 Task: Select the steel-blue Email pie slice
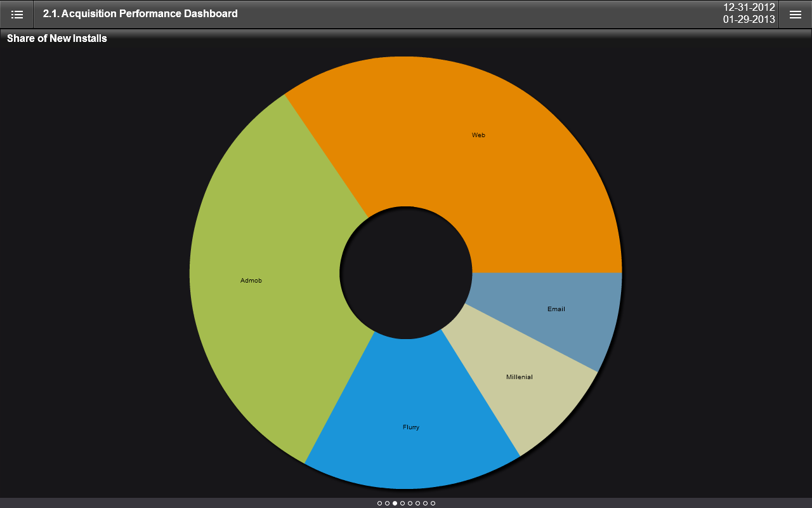(x=556, y=309)
